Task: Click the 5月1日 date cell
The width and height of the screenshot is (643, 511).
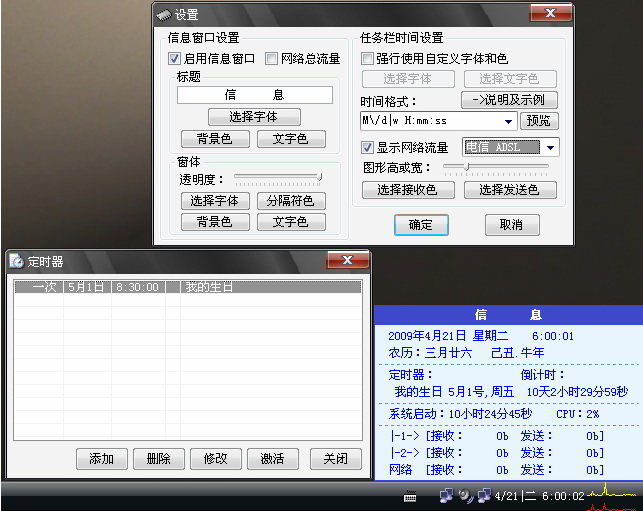Action: [x=86, y=287]
